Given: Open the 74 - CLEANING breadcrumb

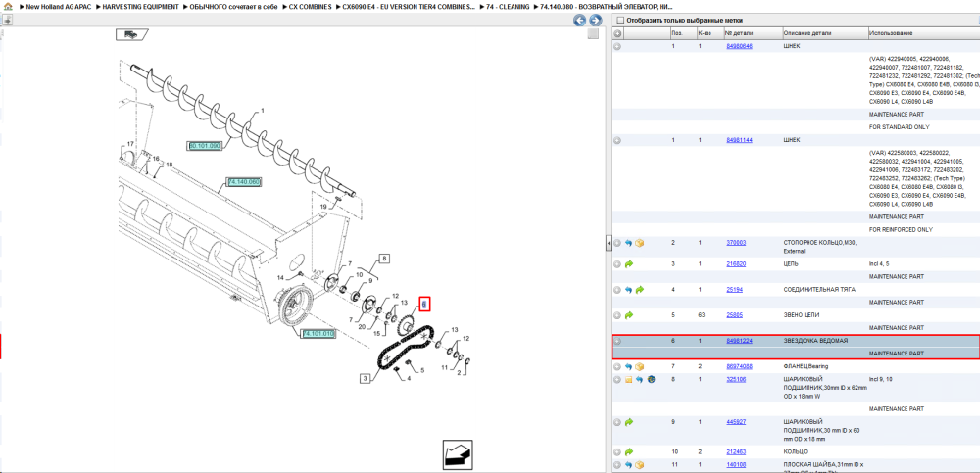Looking at the screenshot, I should pyautogui.click(x=508, y=6).
